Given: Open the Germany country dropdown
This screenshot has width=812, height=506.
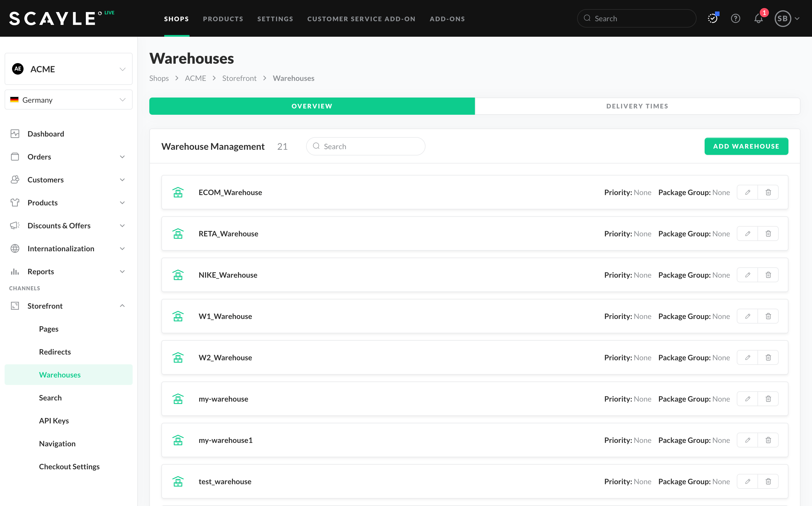Looking at the screenshot, I should point(69,100).
